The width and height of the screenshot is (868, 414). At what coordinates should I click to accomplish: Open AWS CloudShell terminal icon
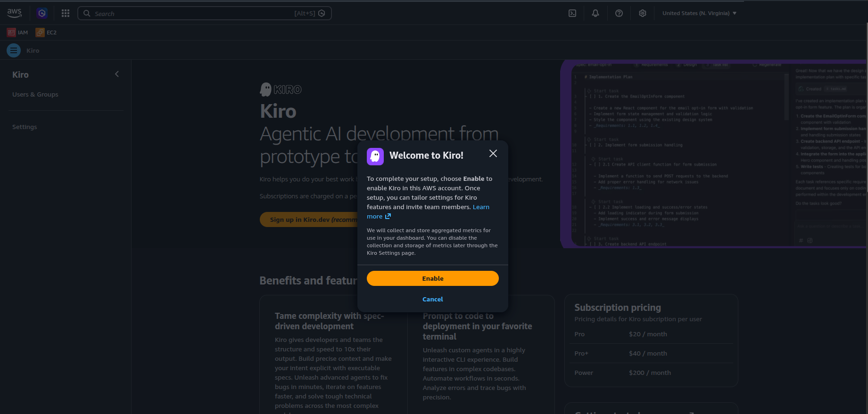click(x=572, y=13)
